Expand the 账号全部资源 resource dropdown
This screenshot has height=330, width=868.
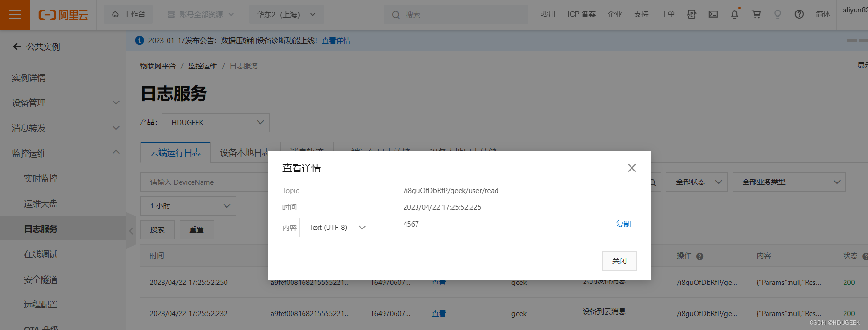(201, 14)
